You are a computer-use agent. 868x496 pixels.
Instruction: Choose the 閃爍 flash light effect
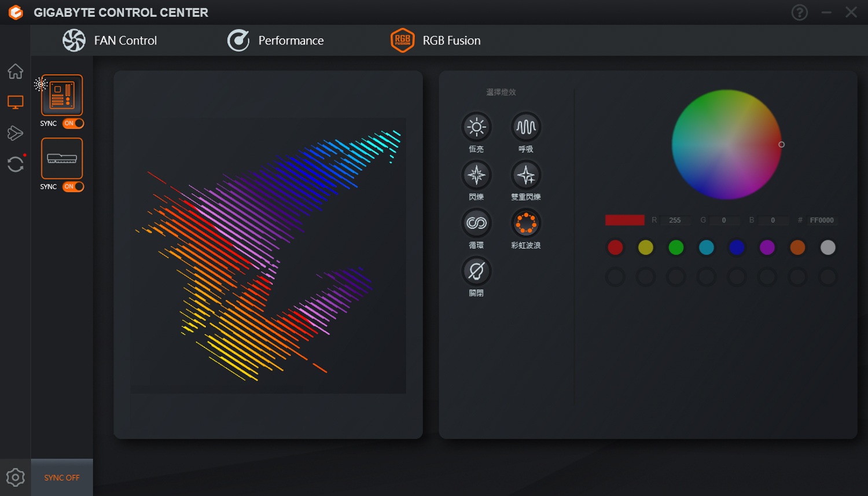(x=476, y=175)
